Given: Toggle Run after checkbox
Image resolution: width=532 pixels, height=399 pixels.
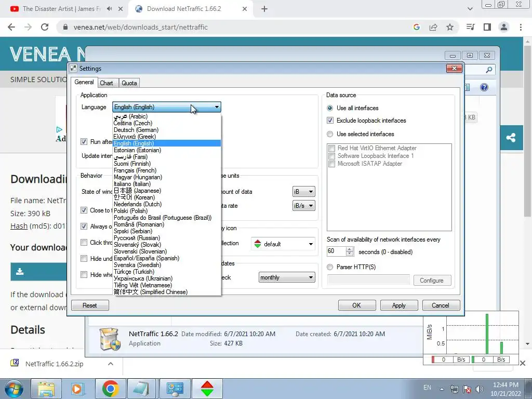Looking at the screenshot, I should tap(84, 141).
